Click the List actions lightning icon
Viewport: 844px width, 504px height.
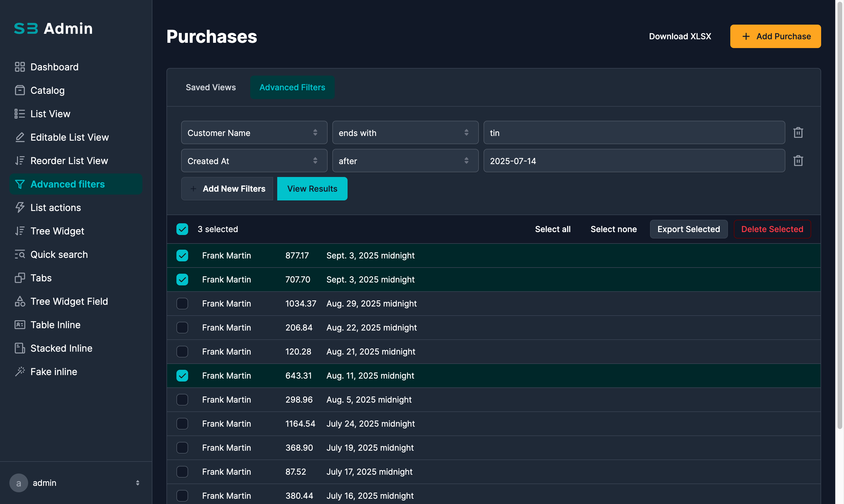20,207
